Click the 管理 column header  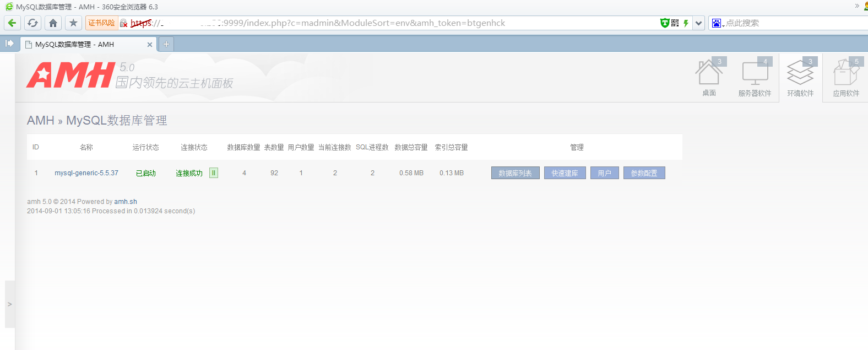pyautogui.click(x=577, y=147)
